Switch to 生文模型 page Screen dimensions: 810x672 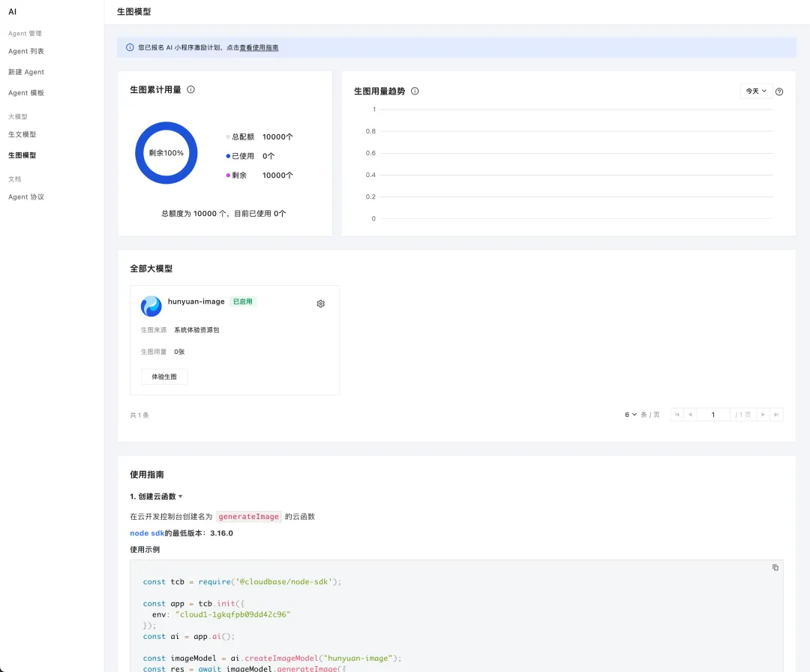22,134
